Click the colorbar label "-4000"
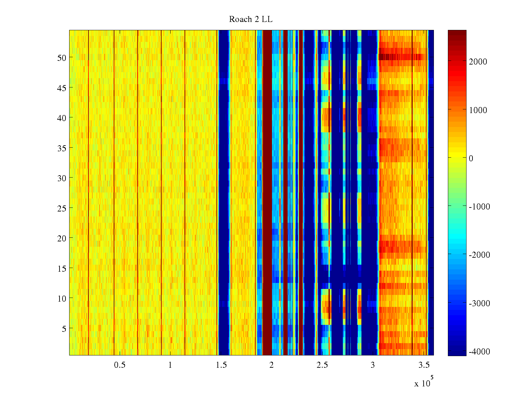The image size is (532, 399). (x=479, y=352)
